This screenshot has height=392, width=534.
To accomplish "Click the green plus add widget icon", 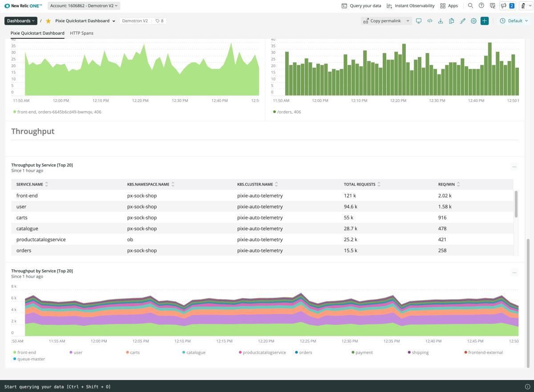I will (x=485, y=21).
